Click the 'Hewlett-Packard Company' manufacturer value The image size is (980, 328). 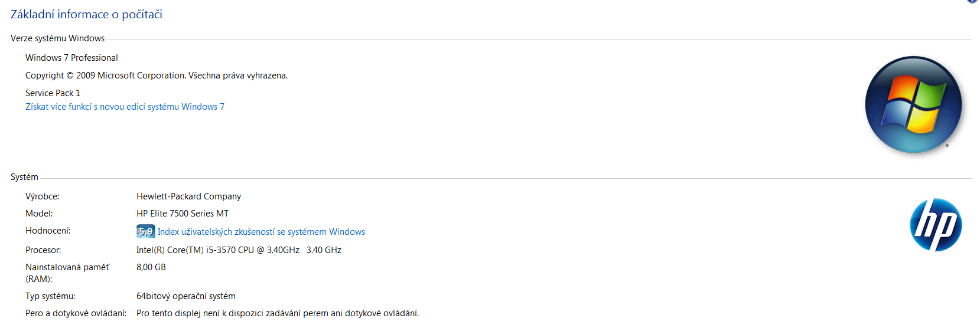pyautogui.click(x=188, y=196)
